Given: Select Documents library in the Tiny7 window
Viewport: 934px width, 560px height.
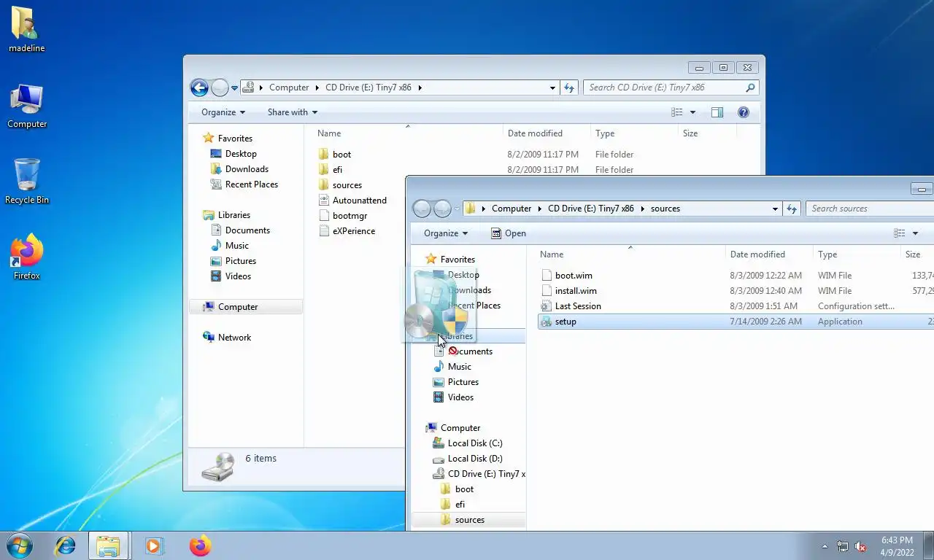Looking at the screenshot, I should pos(247,230).
